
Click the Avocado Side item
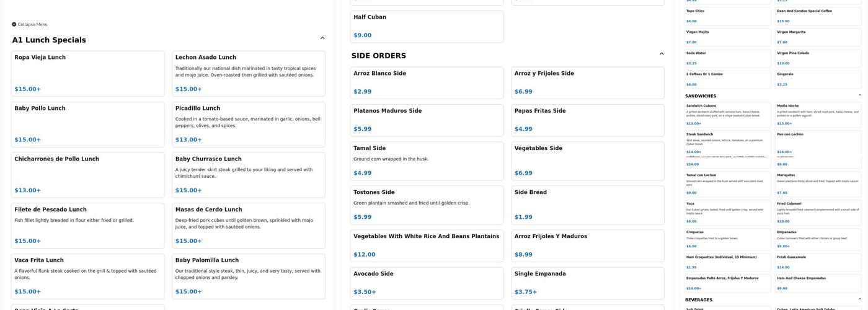[x=427, y=283]
